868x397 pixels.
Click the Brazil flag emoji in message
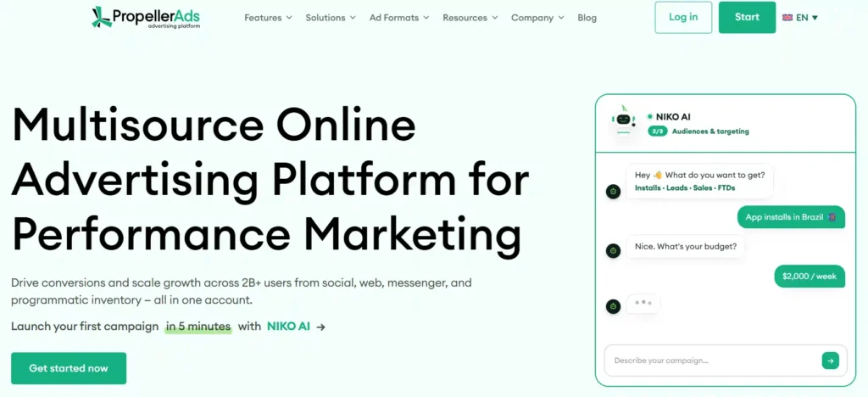pyautogui.click(x=832, y=217)
